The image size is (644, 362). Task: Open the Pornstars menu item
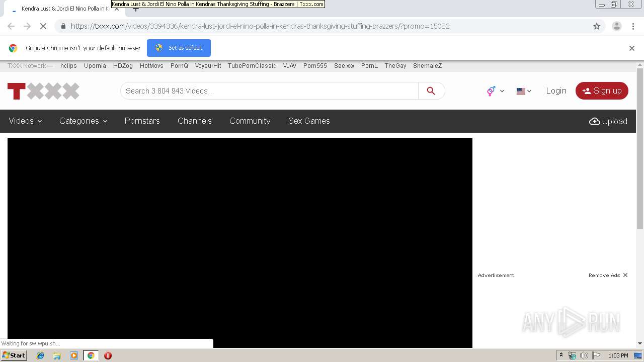[x=142, y=121]
